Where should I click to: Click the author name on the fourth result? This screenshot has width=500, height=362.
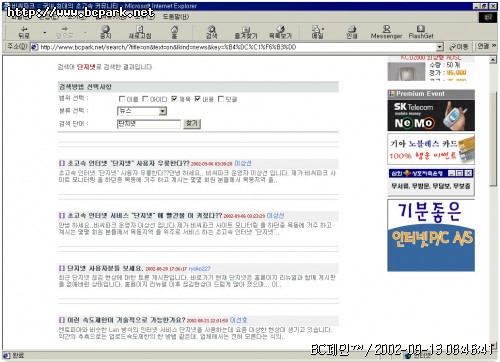click(x=238, y=320)
